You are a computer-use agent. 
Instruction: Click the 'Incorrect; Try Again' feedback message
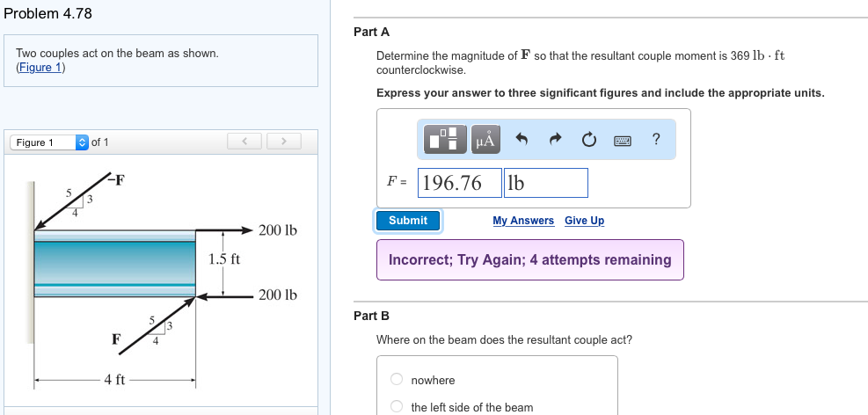click(x=530, y=259)
